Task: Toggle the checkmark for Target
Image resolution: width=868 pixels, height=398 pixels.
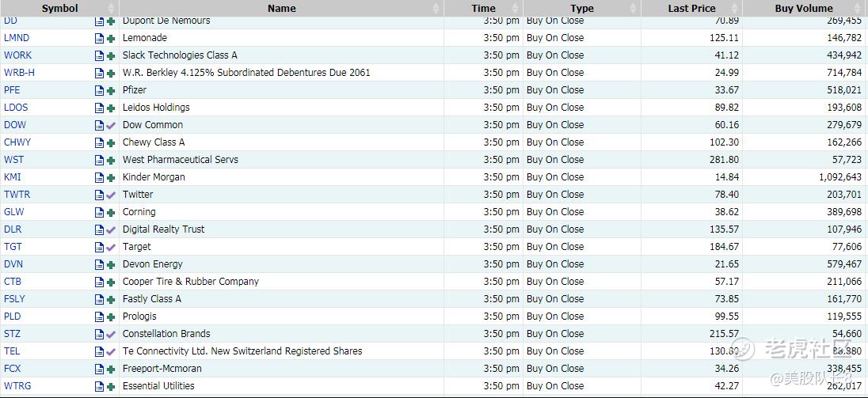Action: 111,248
